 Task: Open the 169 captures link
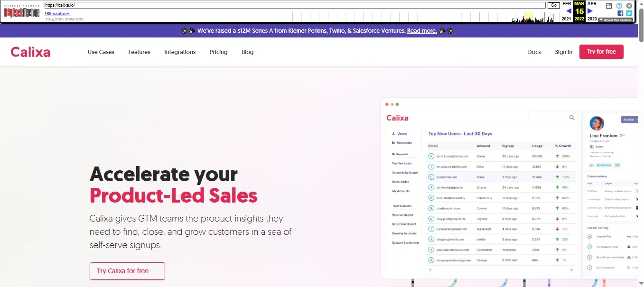57,14
